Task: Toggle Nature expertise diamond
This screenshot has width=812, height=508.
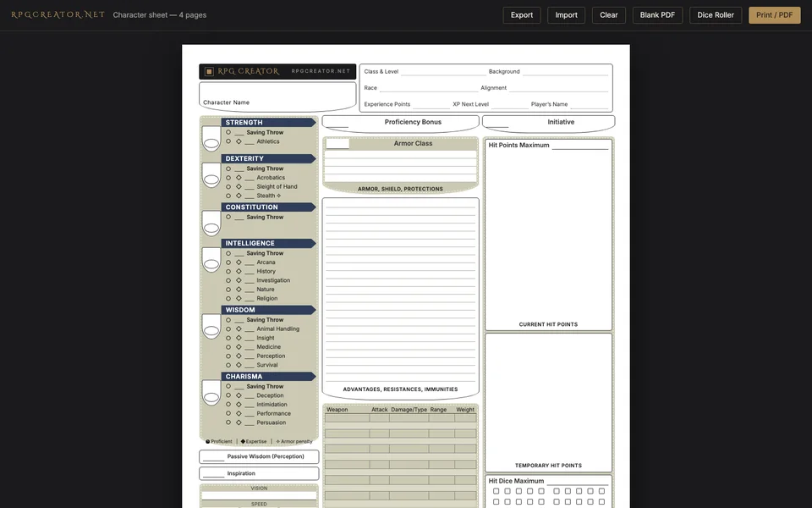Action: tap(239, 290)
